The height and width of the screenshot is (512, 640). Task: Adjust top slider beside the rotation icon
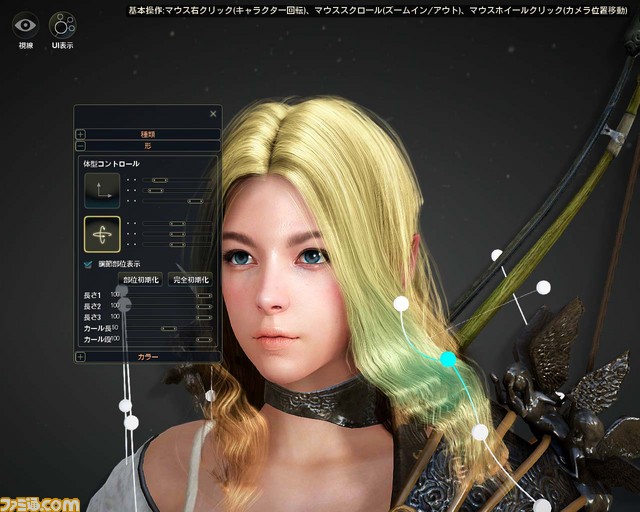[177, 223]
